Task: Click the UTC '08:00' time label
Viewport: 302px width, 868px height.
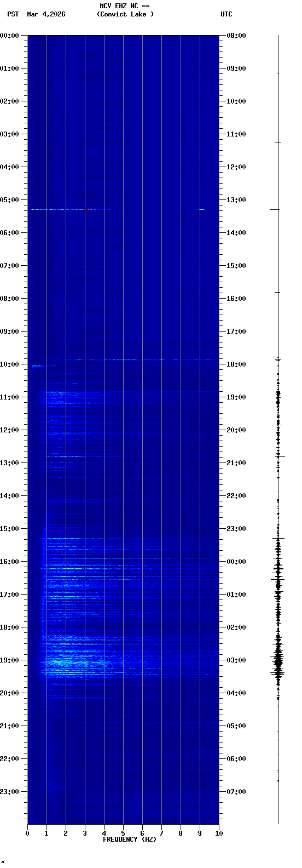Action: click(236, 36)
